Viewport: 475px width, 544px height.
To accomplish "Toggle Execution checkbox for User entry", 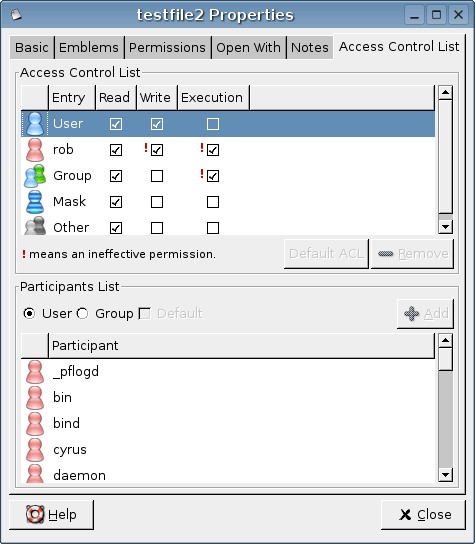I will 213,124.
